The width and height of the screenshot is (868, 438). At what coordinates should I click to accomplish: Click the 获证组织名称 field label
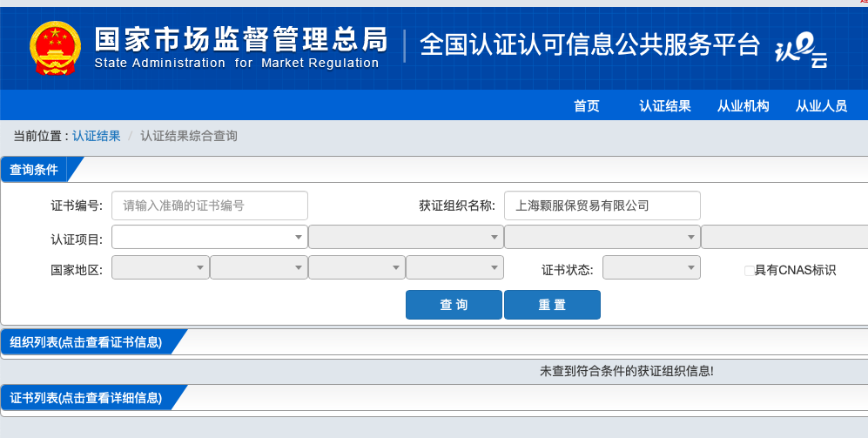click(457, 206)
